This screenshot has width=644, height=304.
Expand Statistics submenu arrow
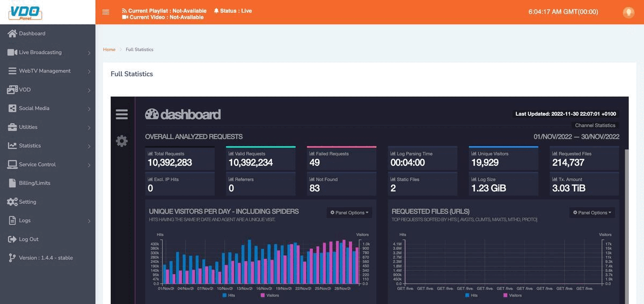(x=89, y=146)
